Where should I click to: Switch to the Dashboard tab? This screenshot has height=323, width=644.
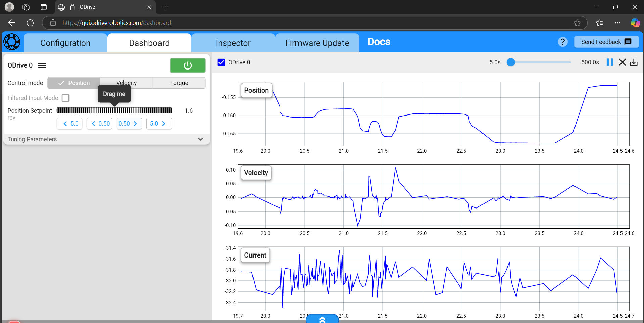(149, 43)
